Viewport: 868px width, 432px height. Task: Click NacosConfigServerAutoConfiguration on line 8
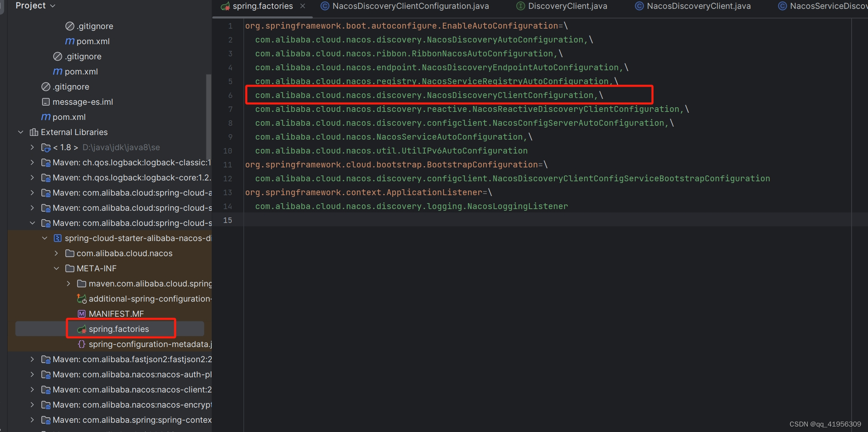(x=578, y=123)
